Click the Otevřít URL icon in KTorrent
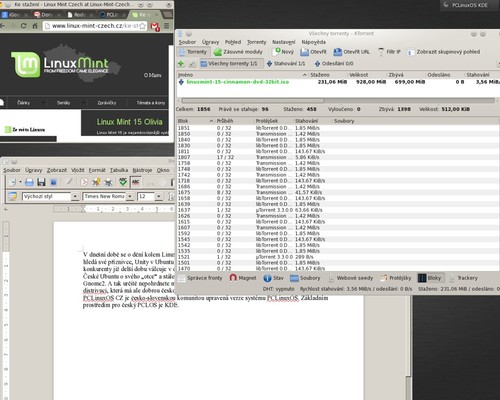 coord(338,52)
